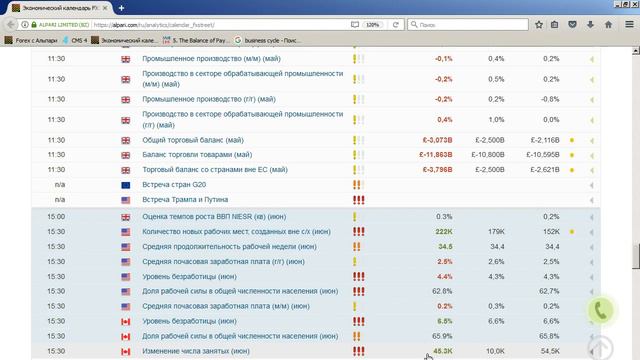Viewport: 640px width, 360px height.
Task: Click yellow dot in Количество новых рабочих мест row
Action: (x=572, y=231)
